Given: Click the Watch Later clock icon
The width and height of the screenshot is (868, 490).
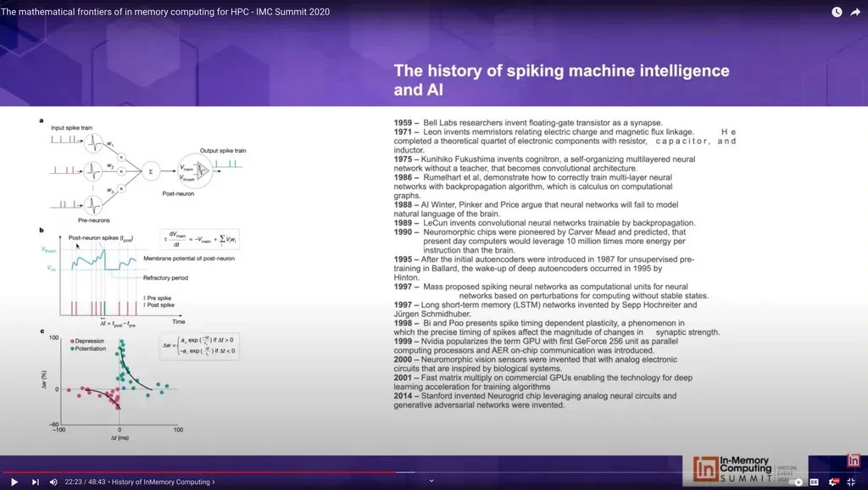Looking at the screenshot, I should (837, 12).
